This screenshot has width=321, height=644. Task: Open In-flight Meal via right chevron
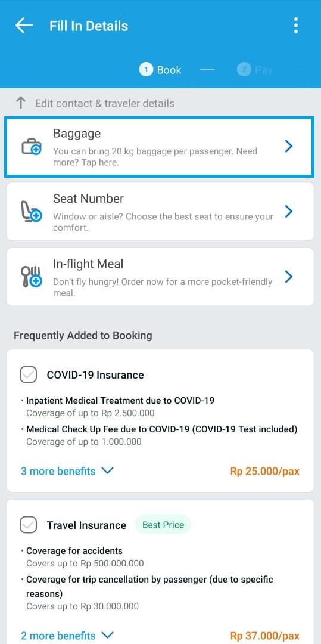pos(289,277)
